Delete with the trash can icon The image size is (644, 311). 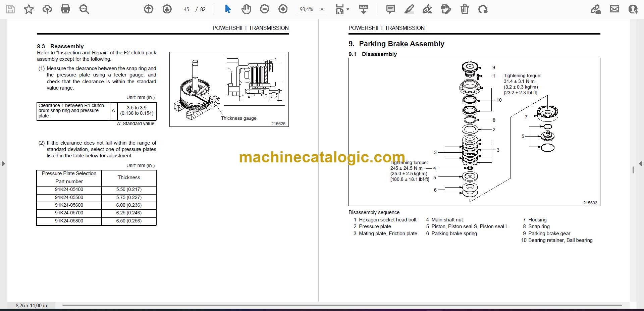tap(465, 9)
